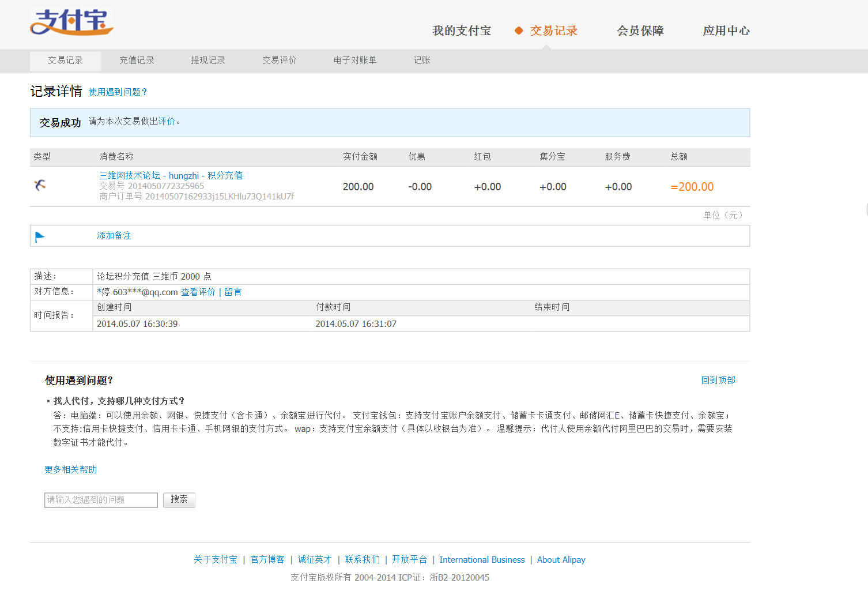Switch to the 电子对账单 tab
This screenshot has width=868, height=591.
coord(355,61)
